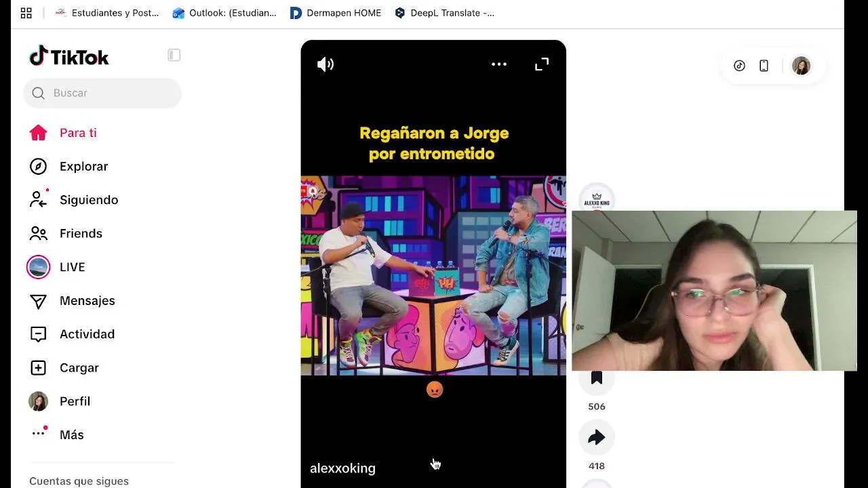Open the Más menu
The height and width of the screenshot is (488, 868).
pos(57,435)
